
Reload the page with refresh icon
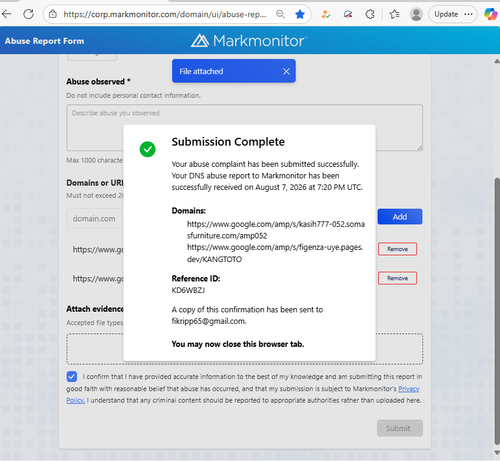[x=28, y=14]
